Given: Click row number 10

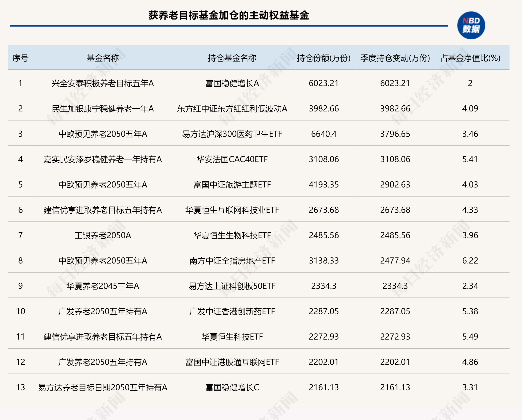Looking at the screenshot, I should pos(20,311).
